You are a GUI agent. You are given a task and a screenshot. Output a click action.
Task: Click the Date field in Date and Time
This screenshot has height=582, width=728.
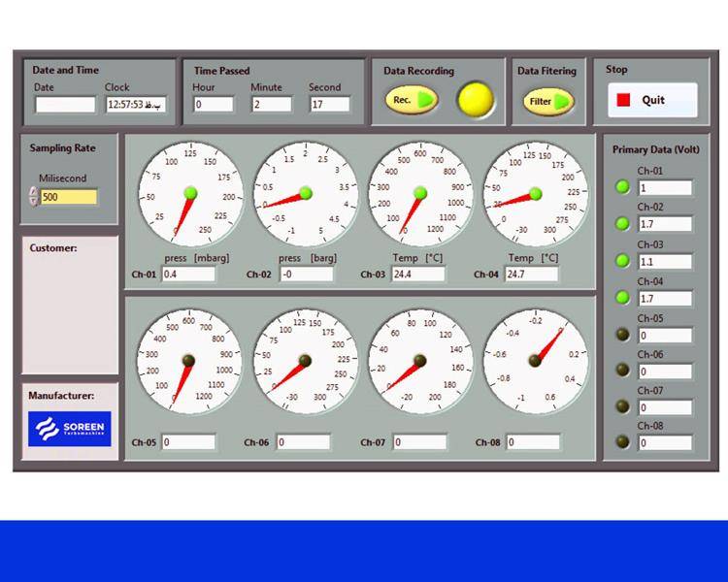pyautogui.click(x=65, y=104)
